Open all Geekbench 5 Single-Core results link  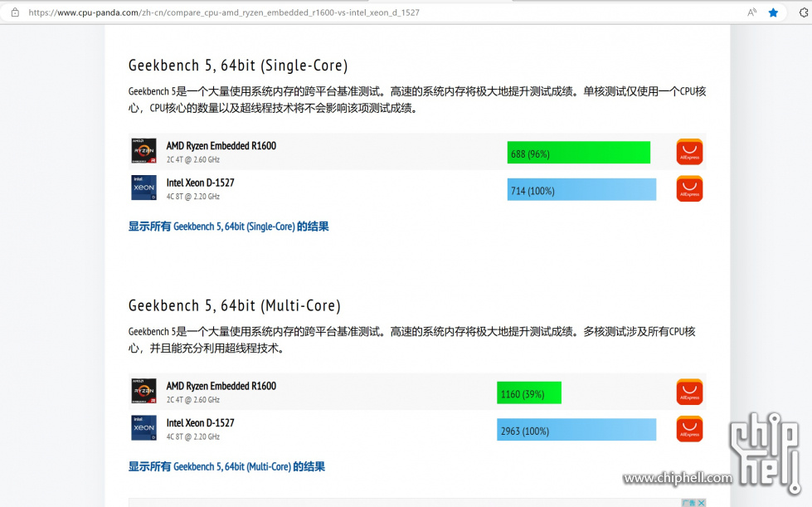click(x=228, y=227)
